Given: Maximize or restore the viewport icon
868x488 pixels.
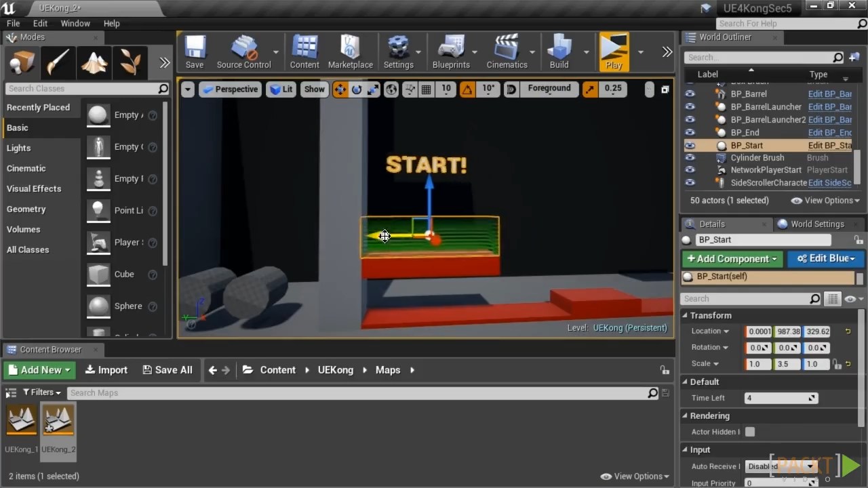Looking at the screenshot, I should click(665, 89).
